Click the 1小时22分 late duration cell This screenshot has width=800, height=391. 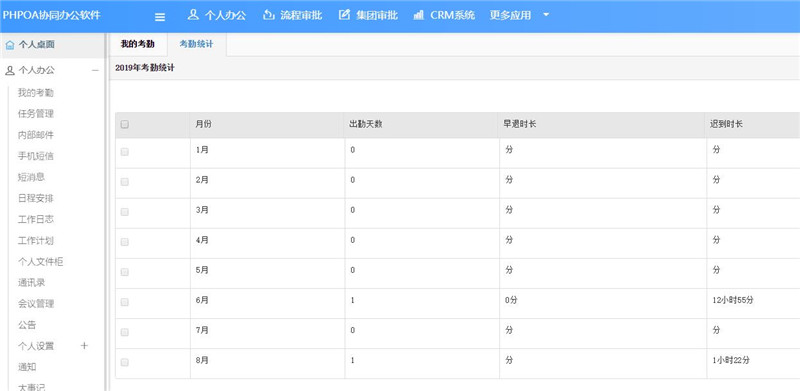(x=731, y=360)
